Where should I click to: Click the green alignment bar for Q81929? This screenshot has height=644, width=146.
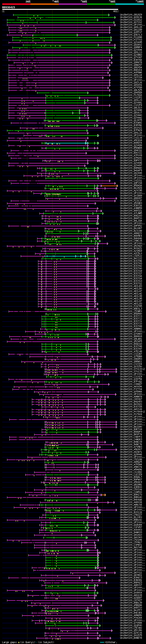tap(61, 15)
